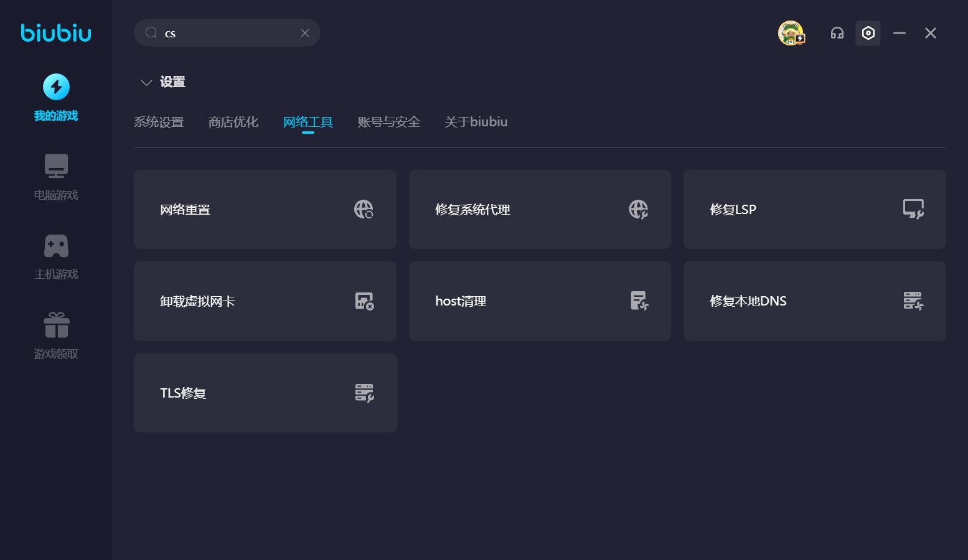Open the PC Games (电脑游戏) sidebar icon

(x=56, y=166)
